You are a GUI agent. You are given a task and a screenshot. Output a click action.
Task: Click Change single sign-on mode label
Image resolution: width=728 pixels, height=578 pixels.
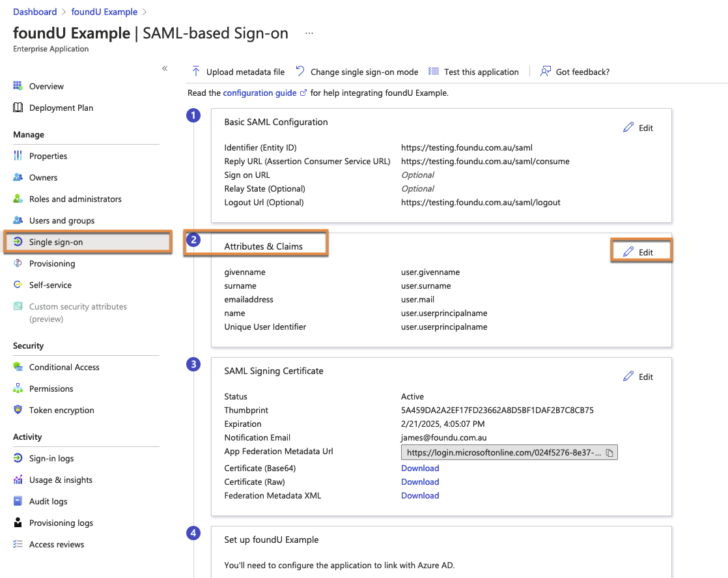click(x=365, y=72)
